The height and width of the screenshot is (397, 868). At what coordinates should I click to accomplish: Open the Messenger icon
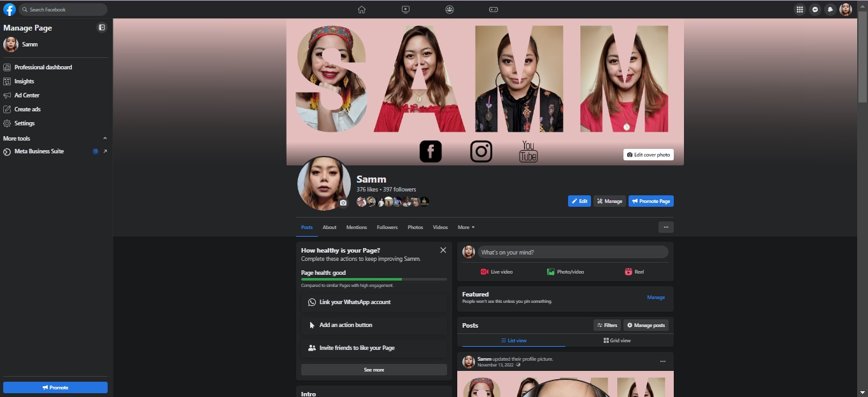coord(815,10)
